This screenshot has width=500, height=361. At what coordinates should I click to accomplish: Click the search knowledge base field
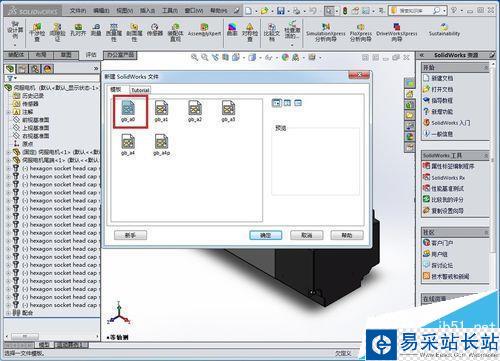coord(415,11)
